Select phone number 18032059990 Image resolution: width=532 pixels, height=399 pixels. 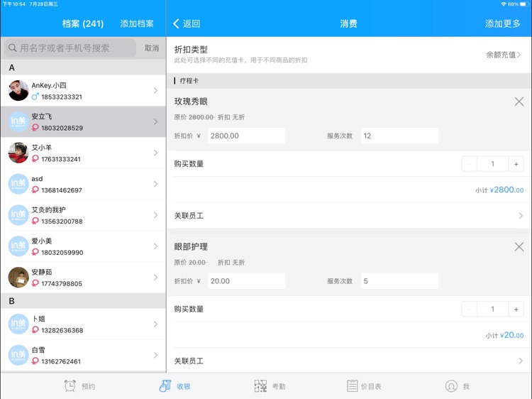point(62,253)
